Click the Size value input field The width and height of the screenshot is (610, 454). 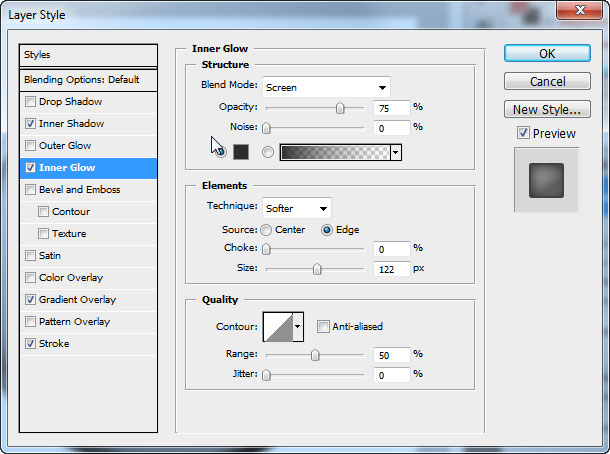coord(392,269)
